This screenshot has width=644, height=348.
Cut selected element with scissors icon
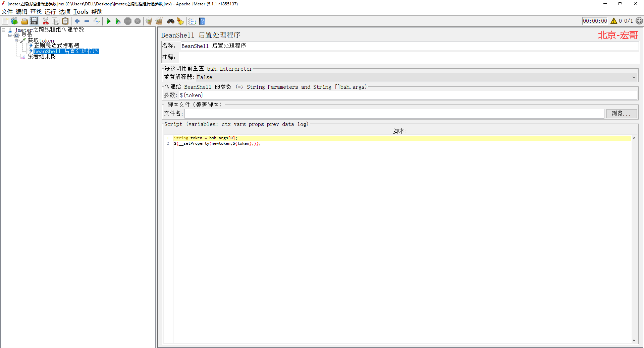[46, 21]
